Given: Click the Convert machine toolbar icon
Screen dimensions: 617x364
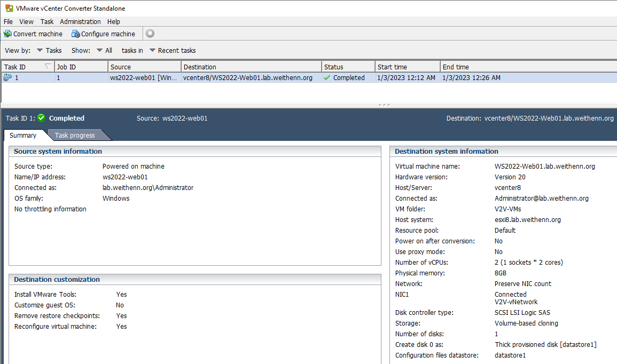Looking at the screenshot, I should pyautogui.click(x=7, y=34).
